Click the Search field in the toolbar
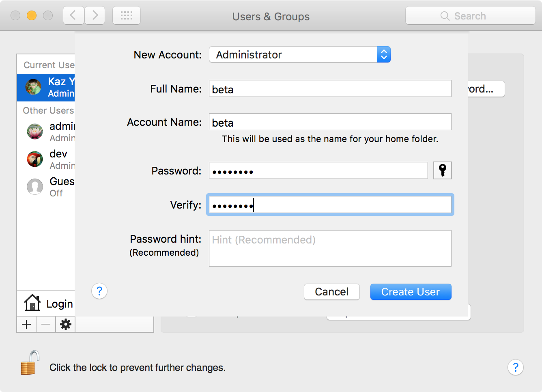The height and width of the screenshot is (392, 542). [471, 15]
